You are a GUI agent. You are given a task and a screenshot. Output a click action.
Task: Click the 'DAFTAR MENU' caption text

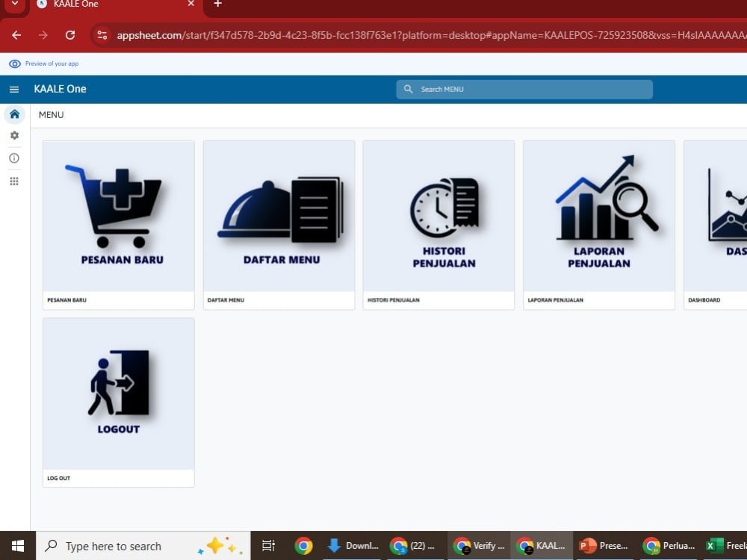(x=226, y=300)
